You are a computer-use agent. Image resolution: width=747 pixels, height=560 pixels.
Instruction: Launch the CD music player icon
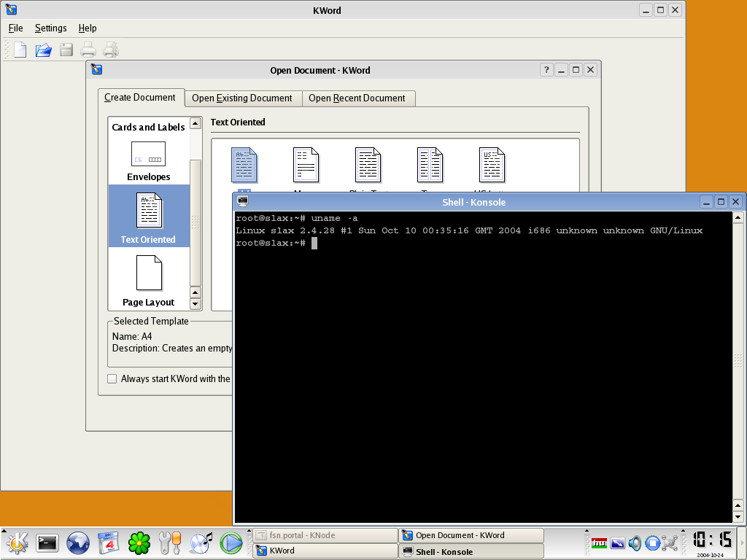point(201,542)
